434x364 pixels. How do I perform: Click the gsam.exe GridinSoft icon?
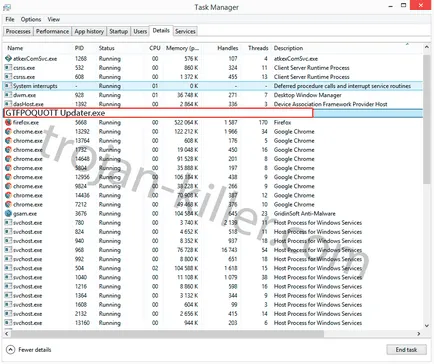(x=8, y=213)
